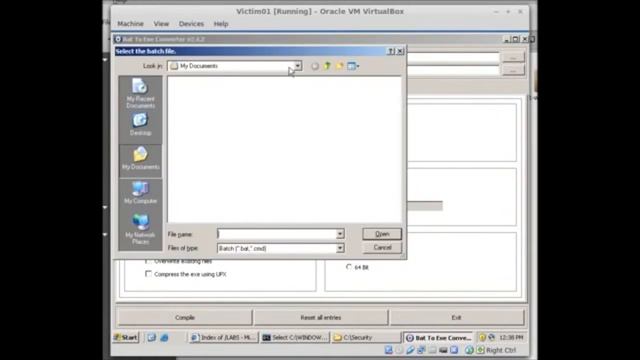This screenshot has width=640, height=360.
Task: Open My Computer in the places bar
Action: pos(140,193)
